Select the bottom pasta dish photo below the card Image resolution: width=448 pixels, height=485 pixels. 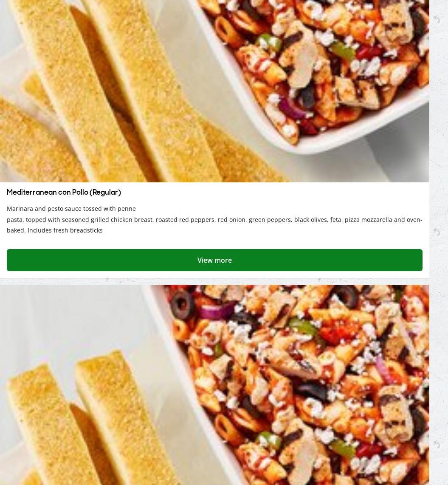click(214, 385)
